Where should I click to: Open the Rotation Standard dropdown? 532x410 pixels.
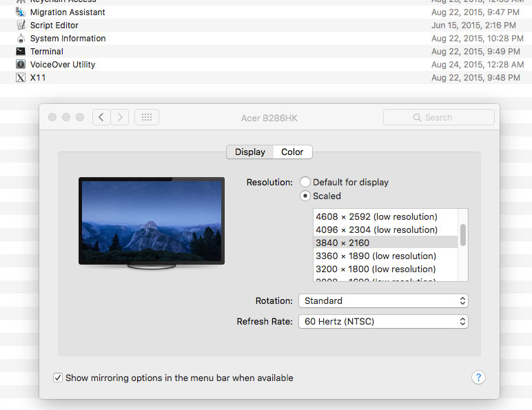point(383,300)
